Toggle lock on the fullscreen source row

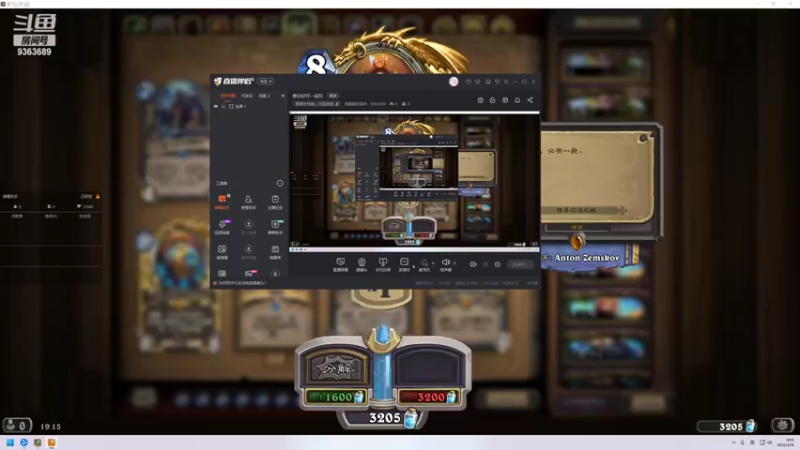click(223, 107)
